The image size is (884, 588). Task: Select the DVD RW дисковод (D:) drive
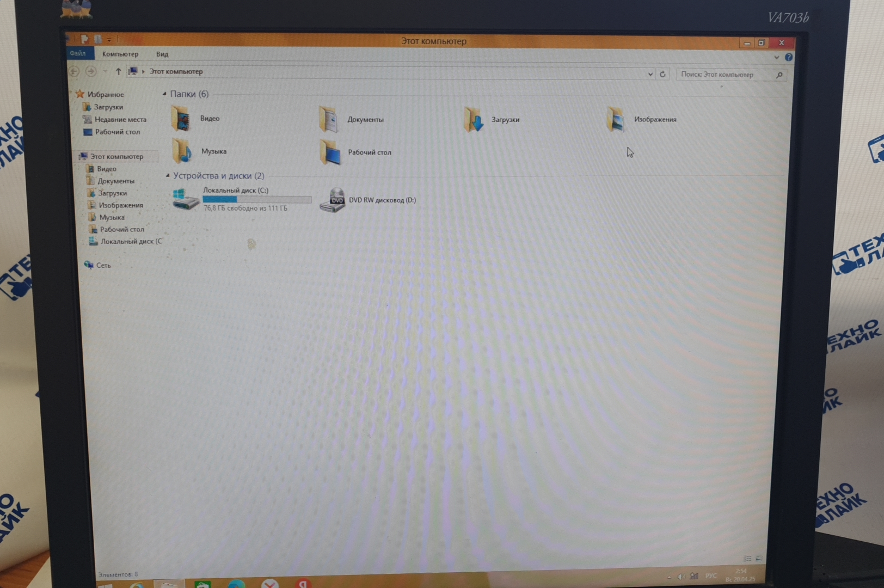pos(333,200)
